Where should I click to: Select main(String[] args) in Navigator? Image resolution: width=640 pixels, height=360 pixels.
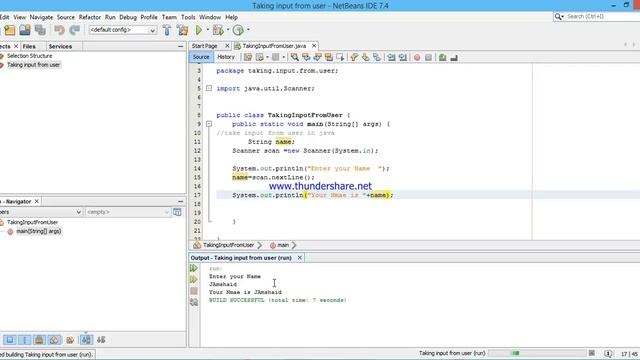(x=38, y=231)
